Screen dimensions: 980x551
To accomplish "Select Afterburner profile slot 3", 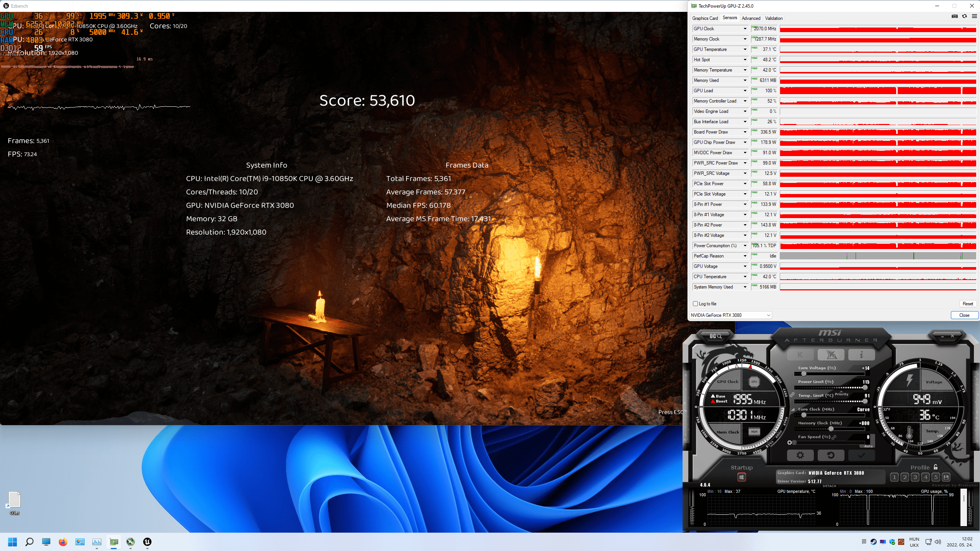I will click(915, 477).
